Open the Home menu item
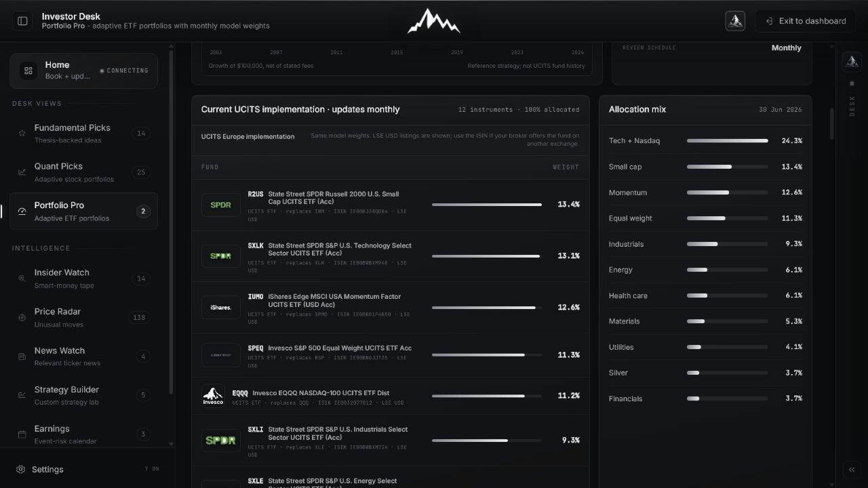 (x=83, y=70)
